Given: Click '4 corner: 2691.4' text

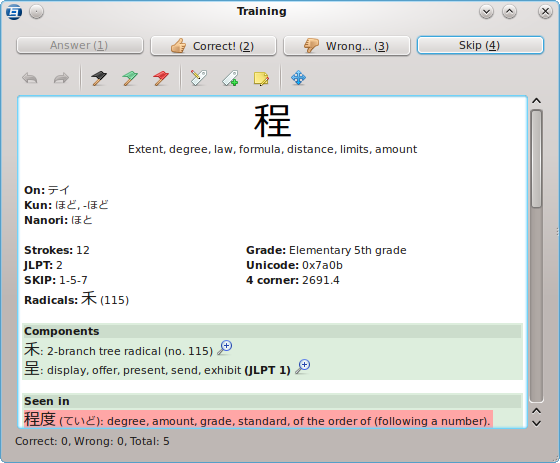Looking at the screenshot, I should (x=292, y=280).
